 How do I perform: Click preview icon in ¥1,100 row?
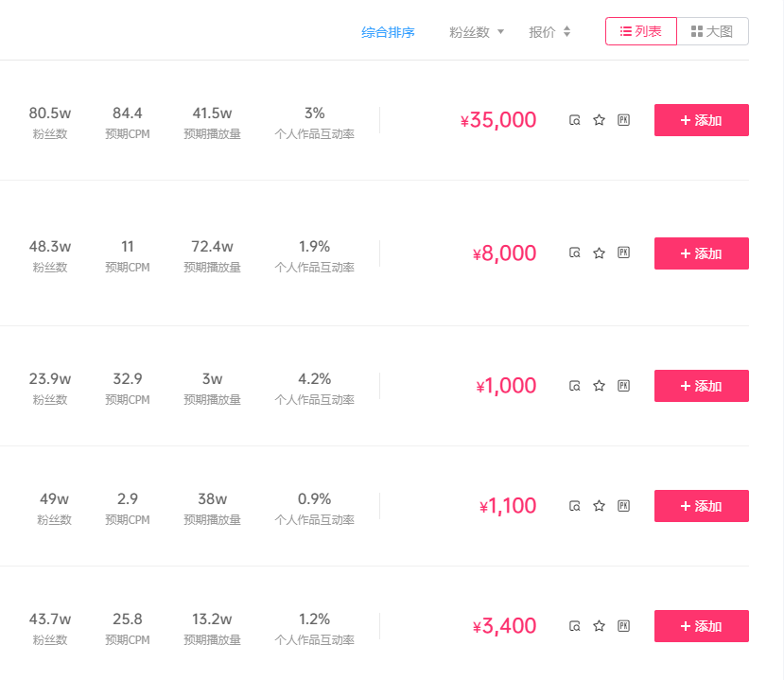coord(574,506)
